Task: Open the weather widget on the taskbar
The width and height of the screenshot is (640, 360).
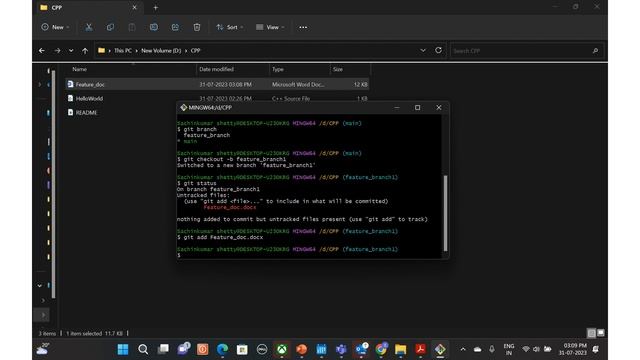Action: coord(43,349)
